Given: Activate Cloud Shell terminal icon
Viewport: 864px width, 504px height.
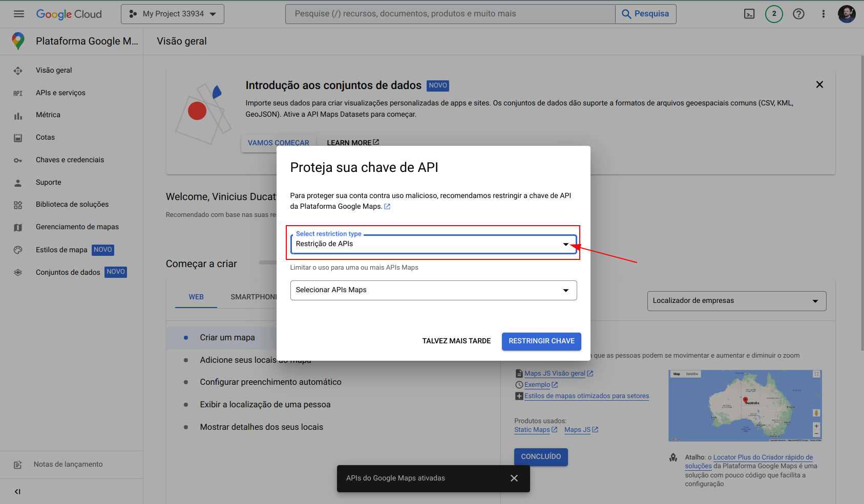Looking at the screenshot, I should 749,14.
